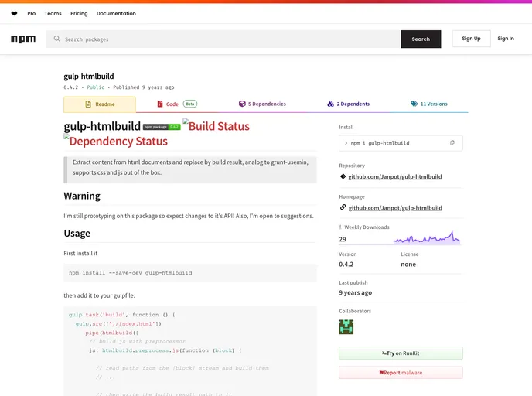
Task: Click the npm i gulp-htmlbuild install command
Action: [x=380, y=143]
